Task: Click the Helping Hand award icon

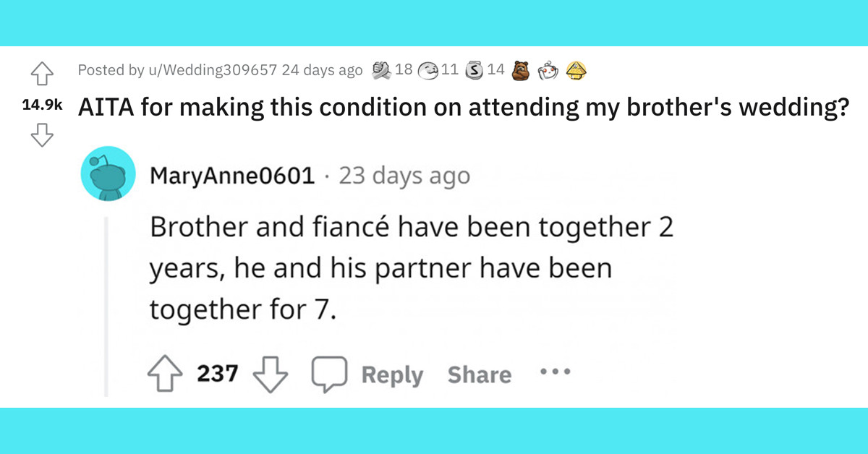Action: pos(380,69)
